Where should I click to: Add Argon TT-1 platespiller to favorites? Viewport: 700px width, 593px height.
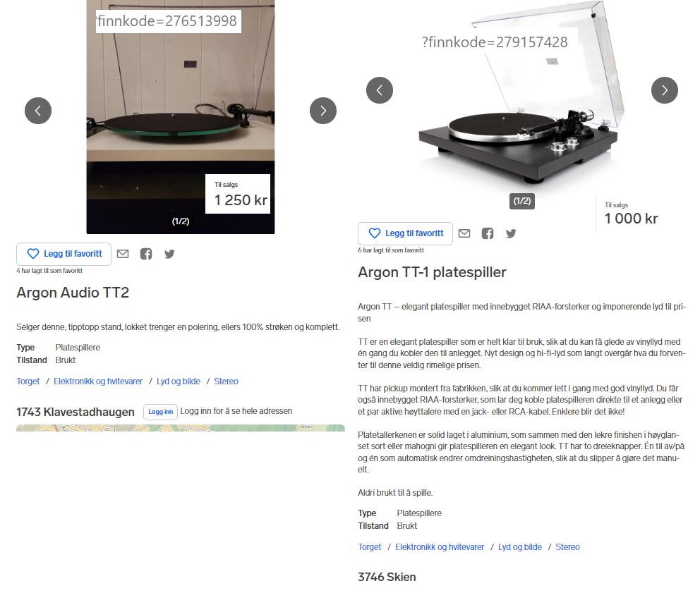tap(405, 233)
